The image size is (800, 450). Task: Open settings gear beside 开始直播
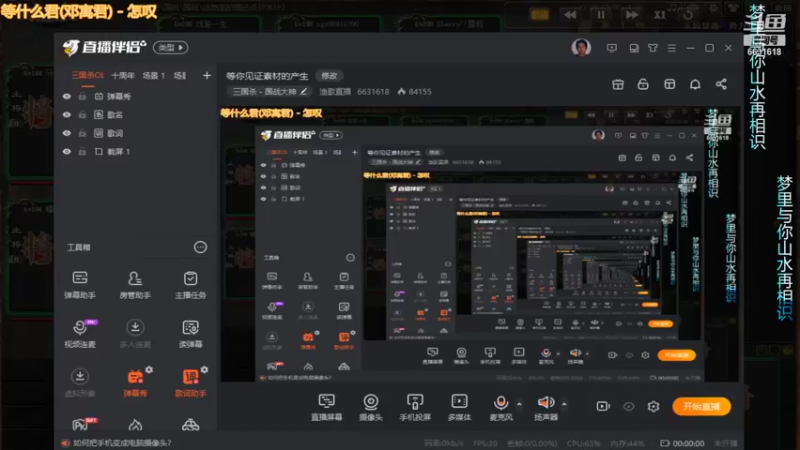(653, 406)
